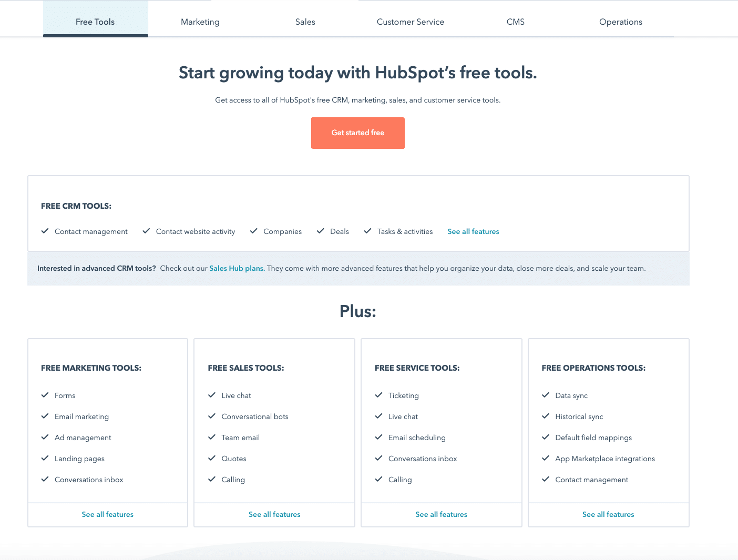
Task: Click the checkmark icon beside Quotes
Action: click(x=212, y=458)
